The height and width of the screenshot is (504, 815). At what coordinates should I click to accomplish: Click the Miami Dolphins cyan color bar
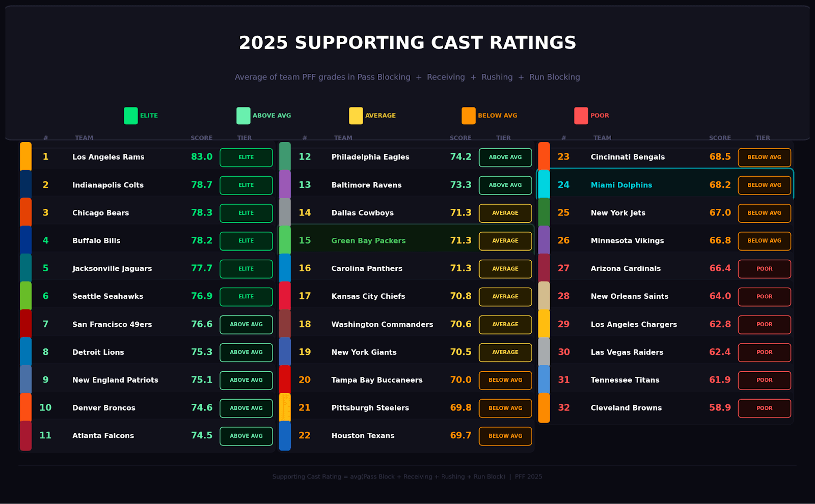[x=544, y=185]
